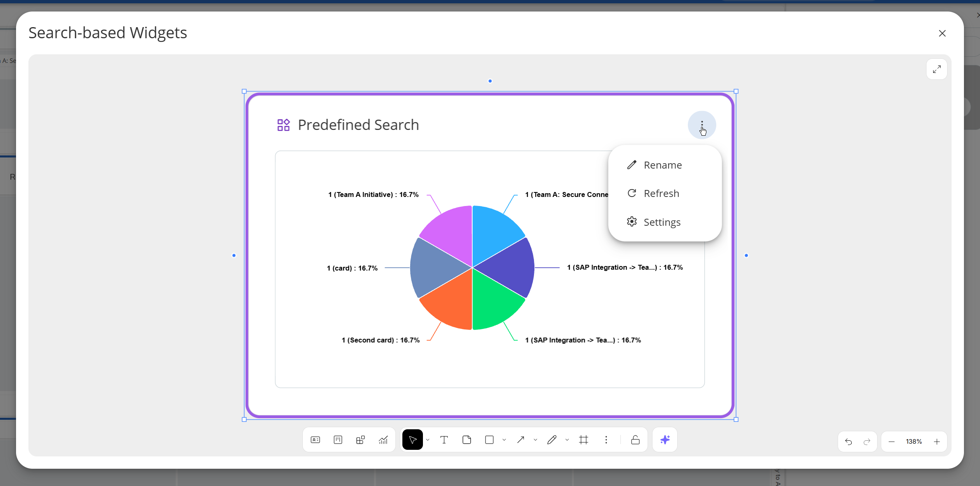Expand the select tool options chevron
Image resolution: width=980 pixels, height=486 pixels.
coord(428,440)
